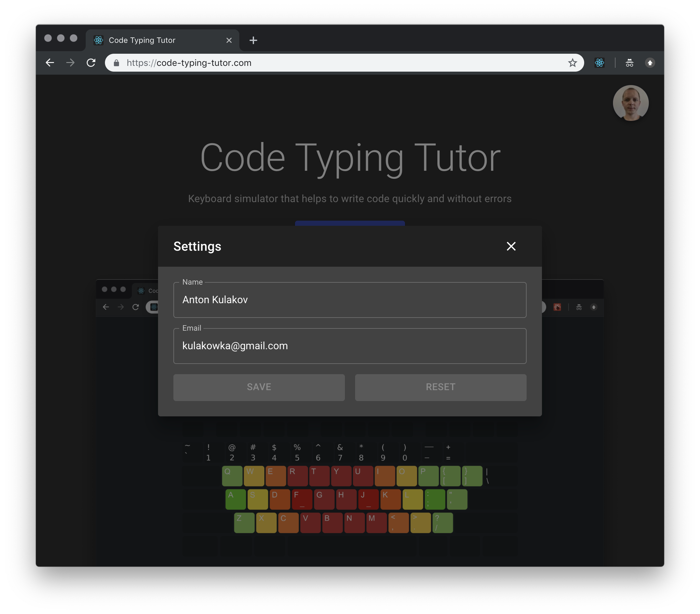700x614 pixels.
Task: Click the browser forward arrow
Action: pyautogui.click(x=70, y=63)
